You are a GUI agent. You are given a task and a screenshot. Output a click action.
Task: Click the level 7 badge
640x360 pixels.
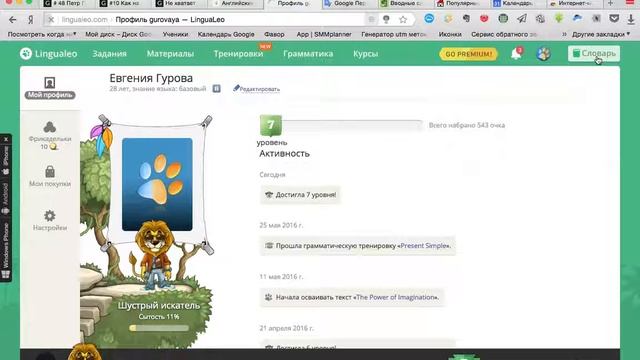pos(271,125)
